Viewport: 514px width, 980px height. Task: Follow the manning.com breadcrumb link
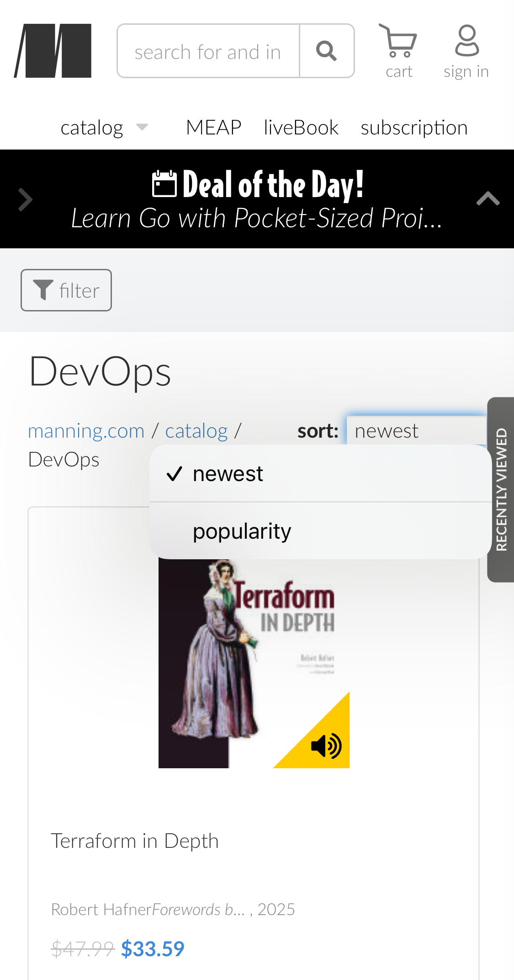(x=86, y=431)
